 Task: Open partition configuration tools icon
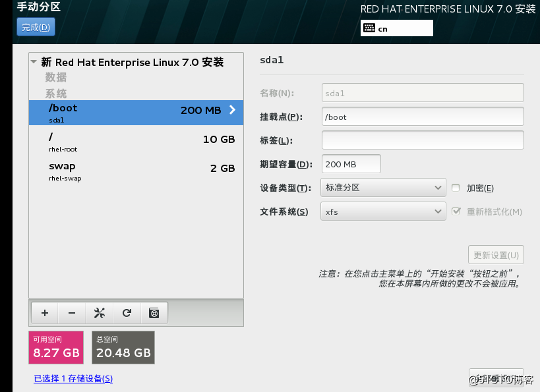pyautogui.click(x=99, y=313)
